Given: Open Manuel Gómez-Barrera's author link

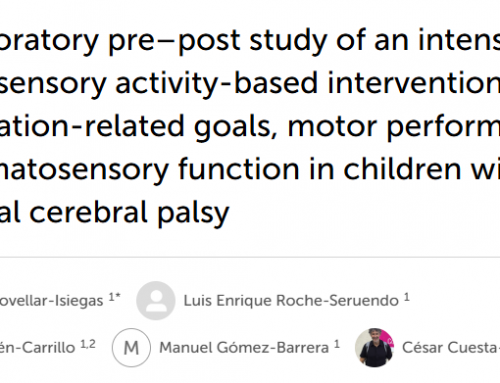Looking at the screenshot, I should (x=244, y=348).
